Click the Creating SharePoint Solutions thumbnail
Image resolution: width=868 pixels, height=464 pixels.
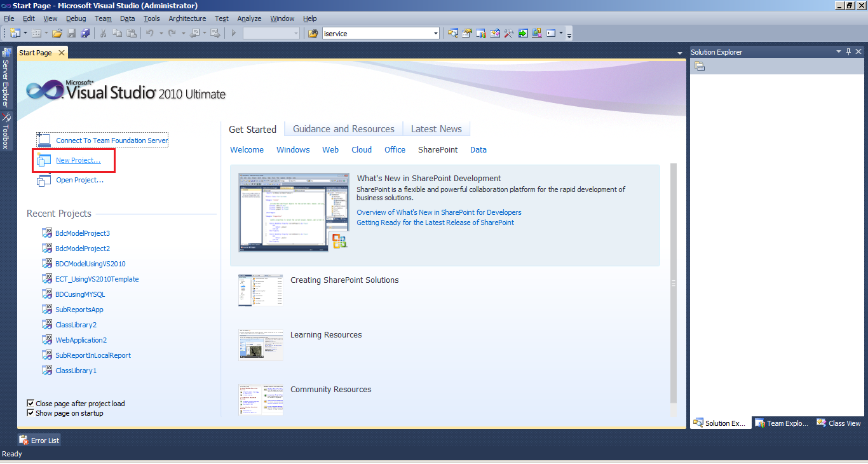pyautogui.click(x=261, y=290)
